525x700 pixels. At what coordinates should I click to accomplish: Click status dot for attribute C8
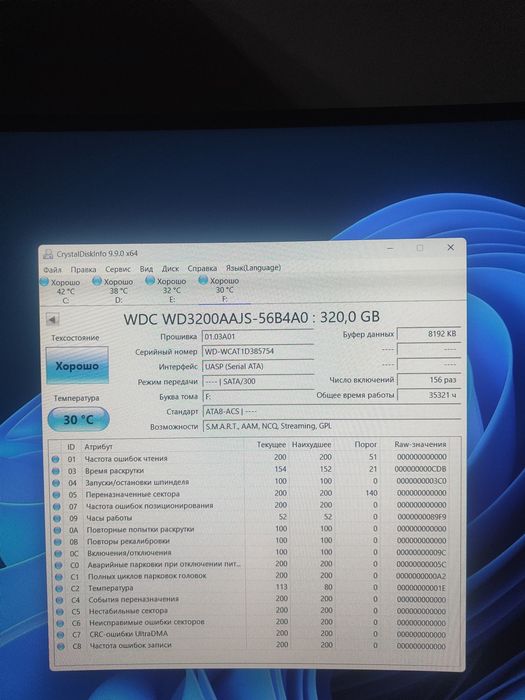pyautogui.click(x=61, y=646)
